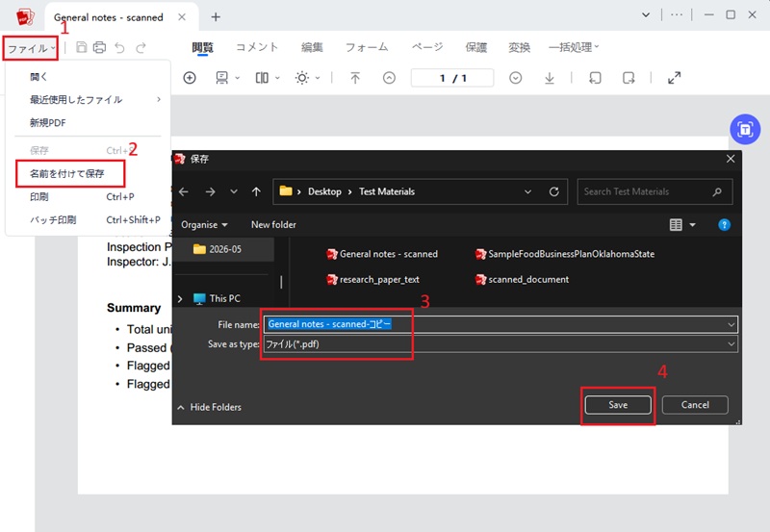Click the blue help question icon
This screenshot has height=532, width=770.
(724, 225)
